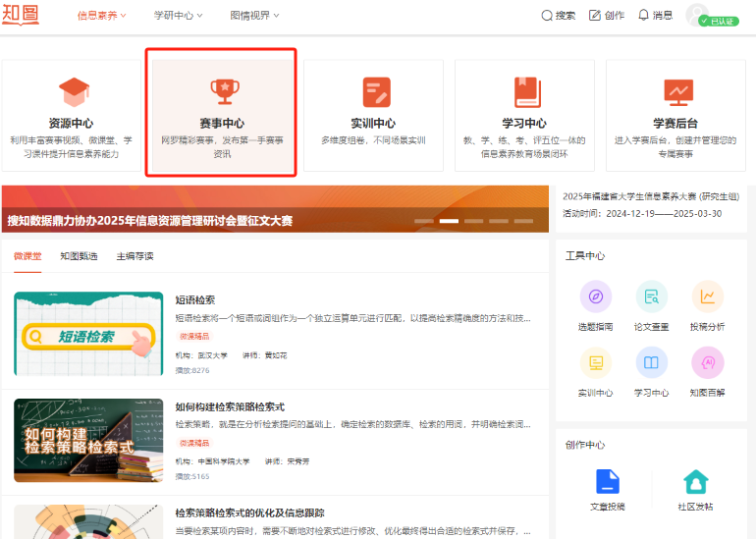
Task: Open 资源中心 graduation cap card
Action: [71, 115]
